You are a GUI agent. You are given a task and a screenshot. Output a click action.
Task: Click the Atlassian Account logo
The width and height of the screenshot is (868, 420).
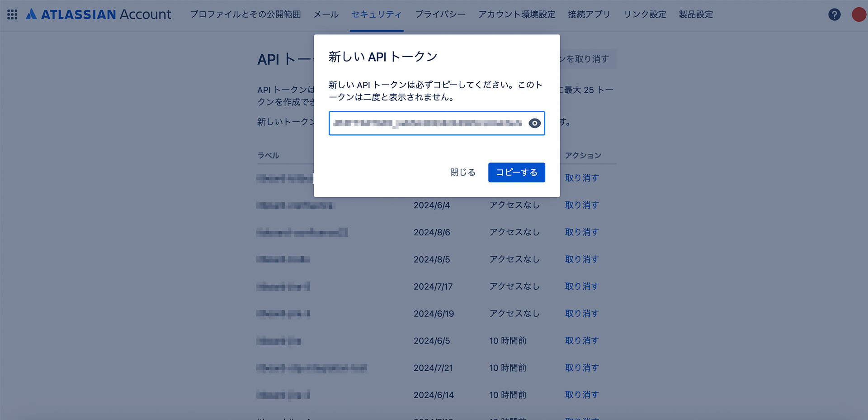(99, 14)
